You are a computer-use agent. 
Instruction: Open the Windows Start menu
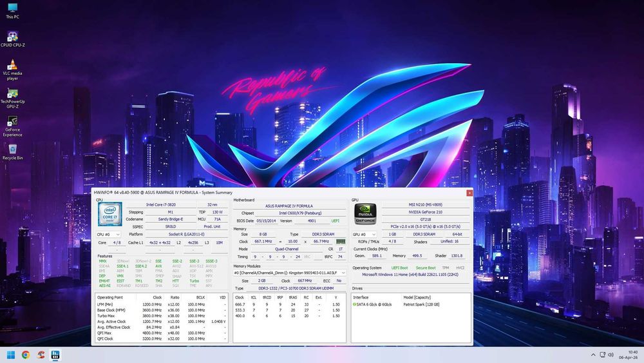pos(11,355)
